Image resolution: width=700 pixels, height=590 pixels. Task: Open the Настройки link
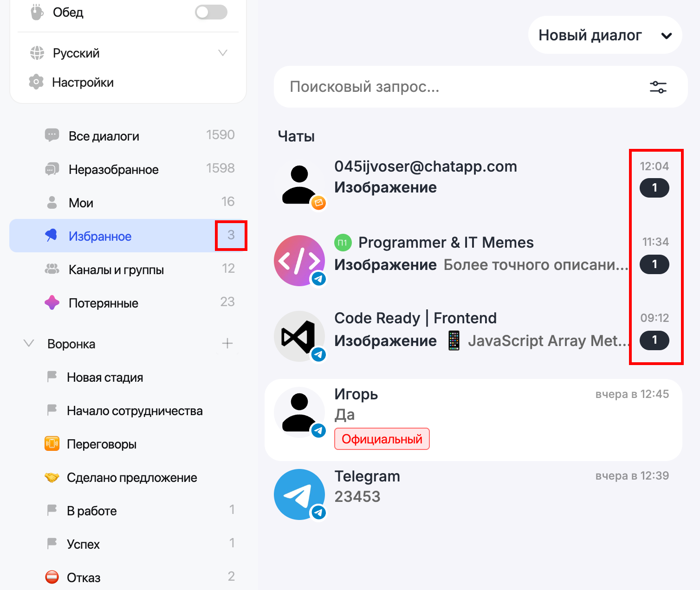(83, 83)
